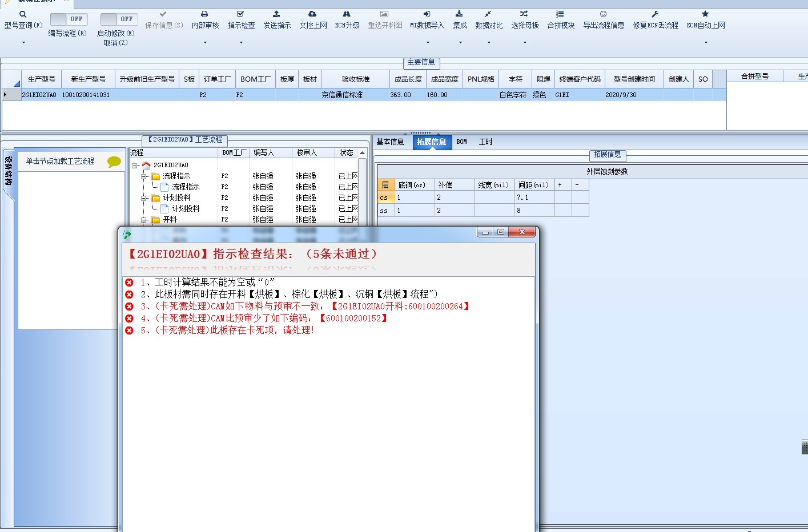Click 修复ECN丢流程 wrench icon
Image resolution: width=808 pixels, height=532 pixels.
coord(655,14)
